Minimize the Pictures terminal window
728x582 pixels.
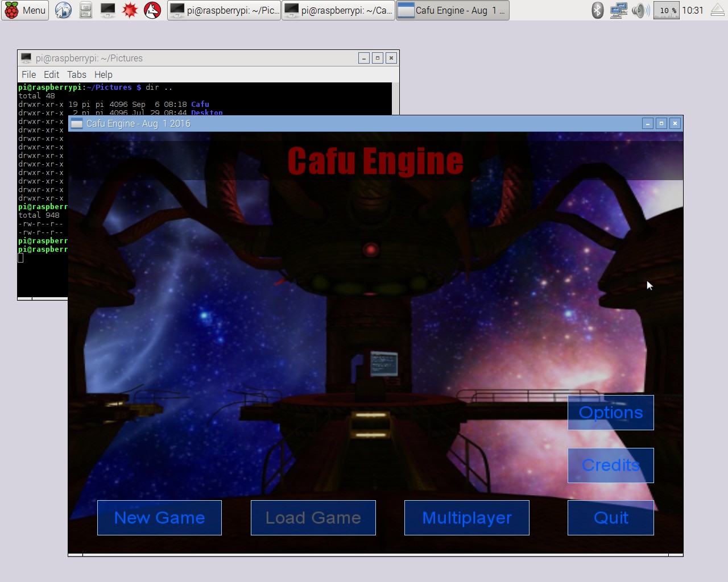(x=364, y=58)
